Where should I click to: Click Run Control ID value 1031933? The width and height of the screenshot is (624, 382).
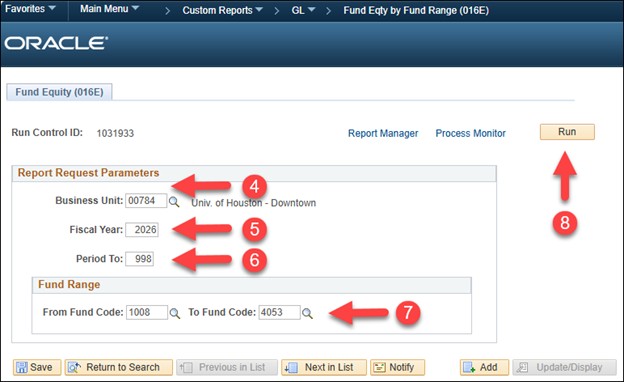115,133
